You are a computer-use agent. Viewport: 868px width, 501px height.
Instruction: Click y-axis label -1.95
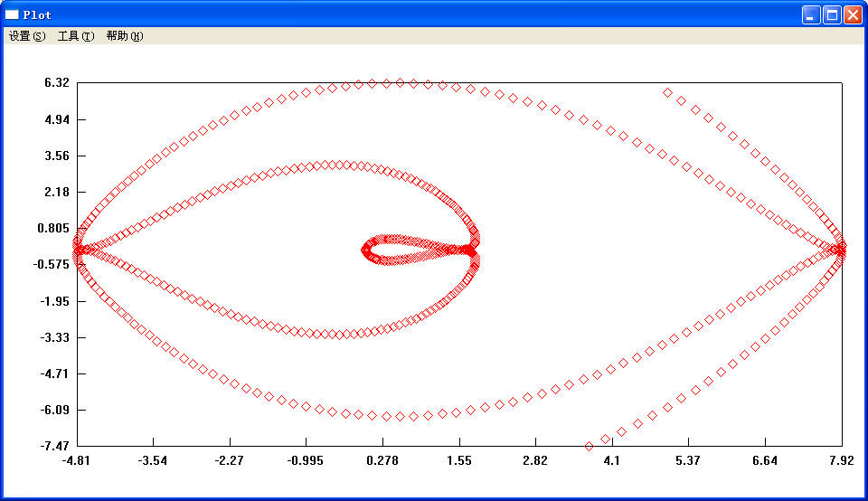pyautogui.click(x=55, y=301)
